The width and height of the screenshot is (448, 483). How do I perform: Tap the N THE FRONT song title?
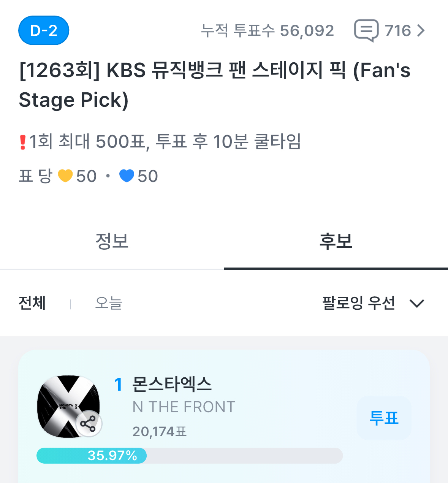pos(184,407)
